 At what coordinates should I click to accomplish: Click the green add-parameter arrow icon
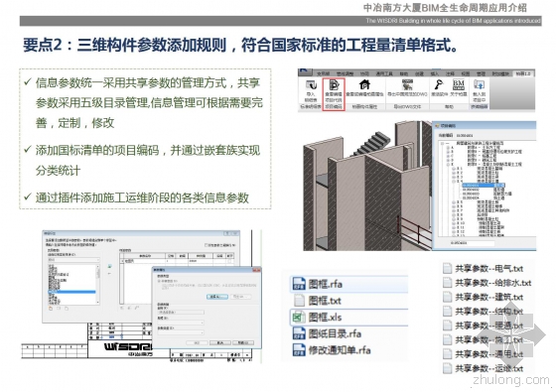109,266
